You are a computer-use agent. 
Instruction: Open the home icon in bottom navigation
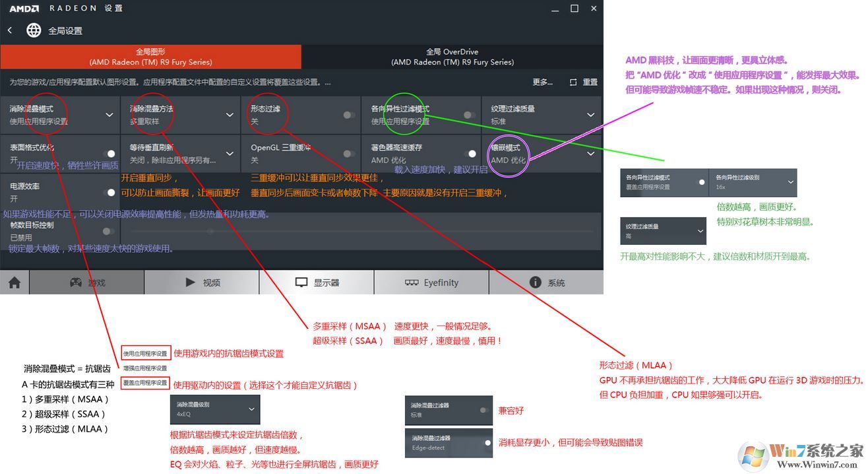[x=15, y=282]
